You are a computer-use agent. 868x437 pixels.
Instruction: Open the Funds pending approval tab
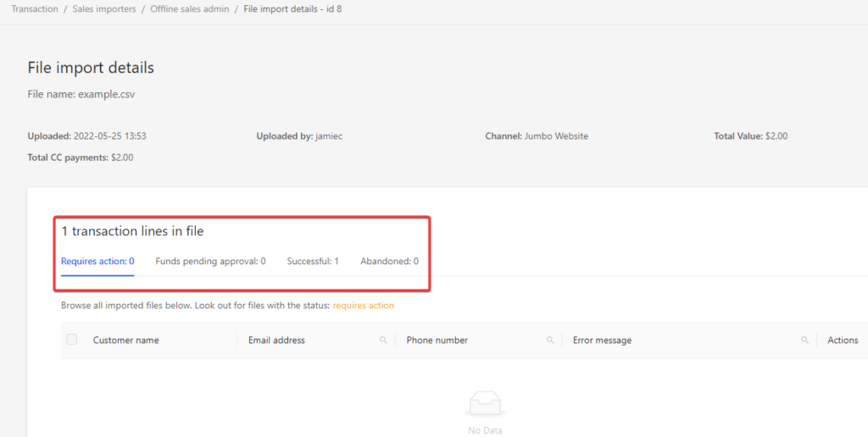point(210,262)
